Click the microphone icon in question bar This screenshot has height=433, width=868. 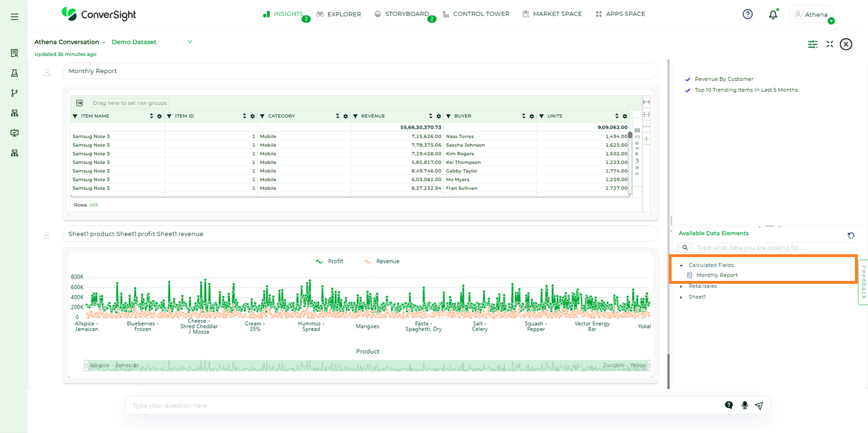744,405
